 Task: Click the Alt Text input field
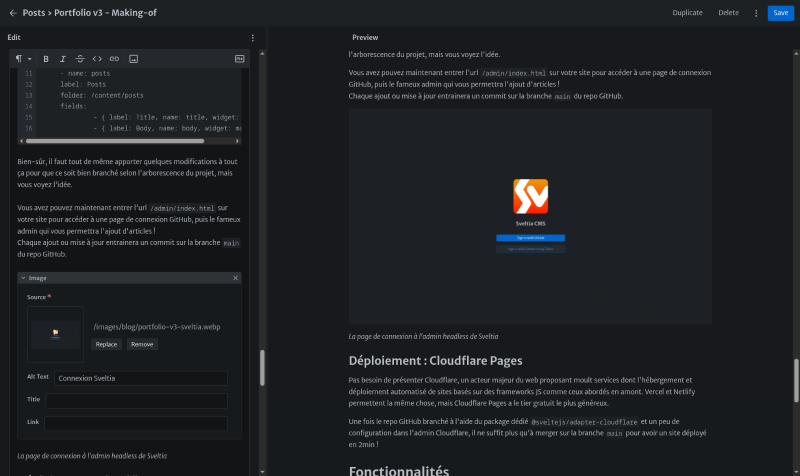[x=140, y=378]
